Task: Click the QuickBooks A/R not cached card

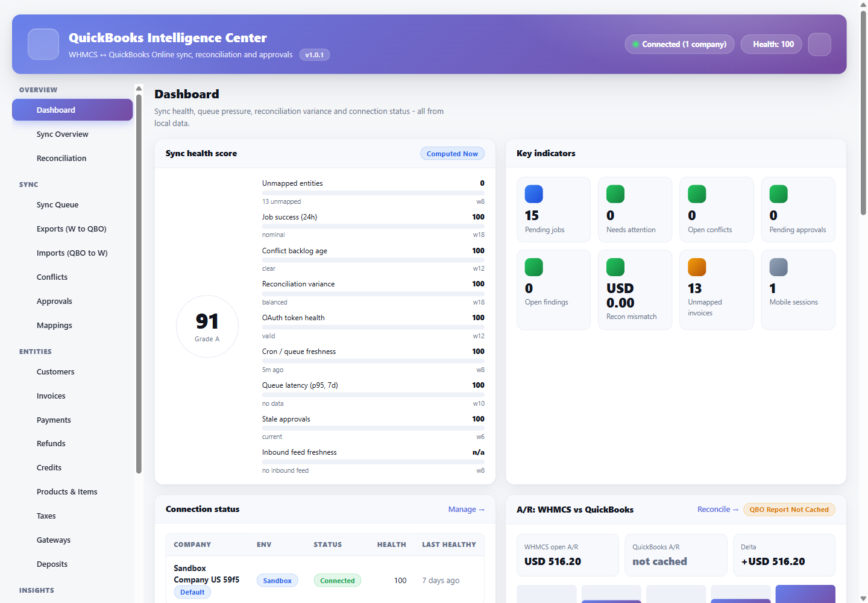Action: (x=676, y=555)
